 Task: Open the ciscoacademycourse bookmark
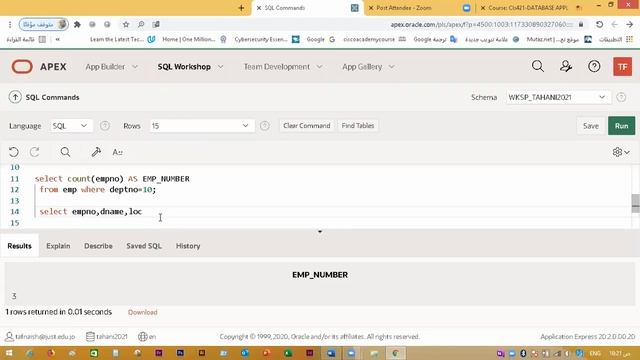click(374, 39)
